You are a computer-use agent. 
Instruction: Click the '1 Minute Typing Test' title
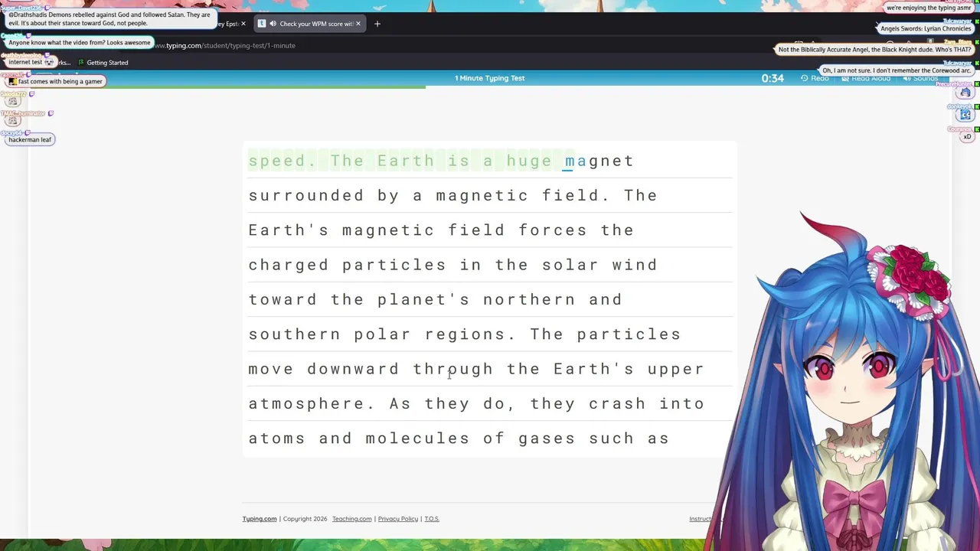click(x=490, y=78)
